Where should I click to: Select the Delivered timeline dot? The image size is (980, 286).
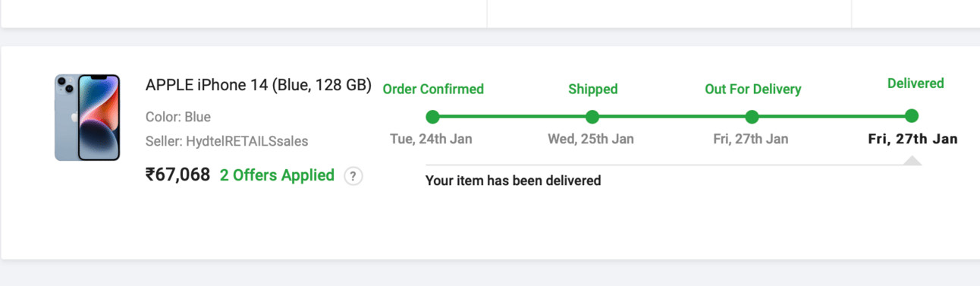point(912,116)
